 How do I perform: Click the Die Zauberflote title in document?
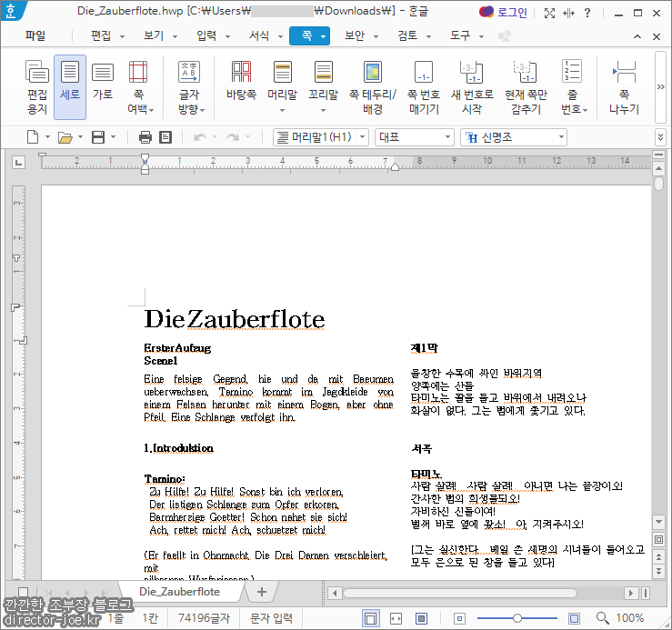[x=235, y=319]
